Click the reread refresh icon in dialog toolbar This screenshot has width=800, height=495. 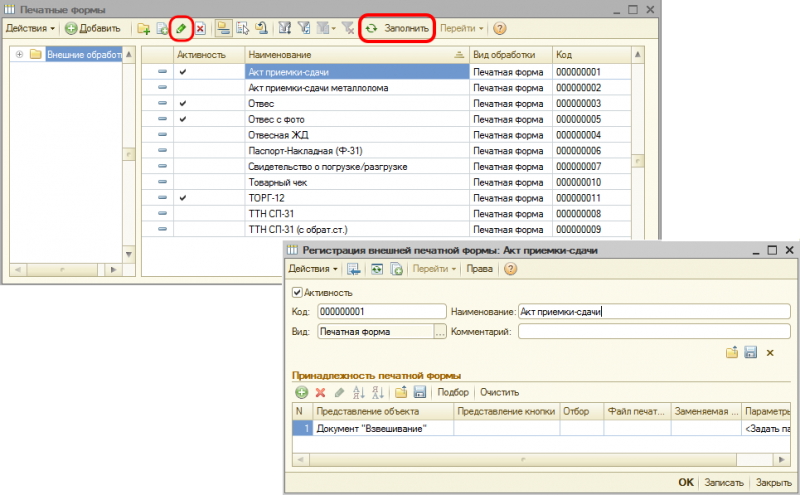[377, 269]
